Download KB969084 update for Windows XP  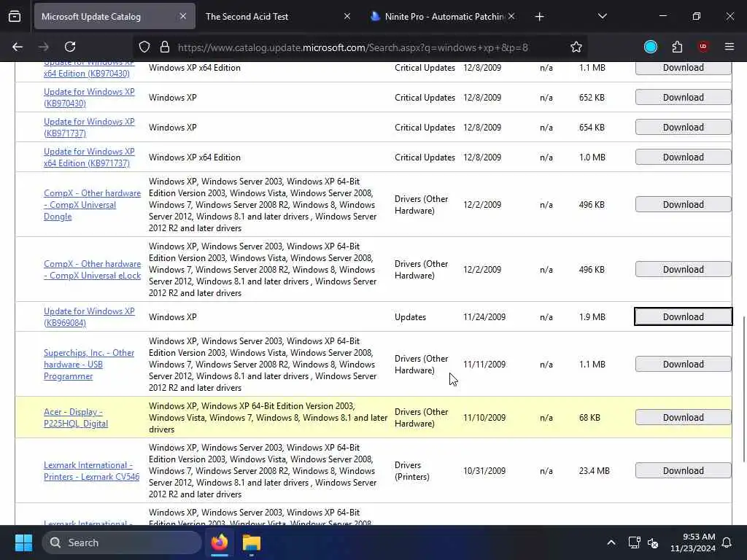[x=683, y=316]
